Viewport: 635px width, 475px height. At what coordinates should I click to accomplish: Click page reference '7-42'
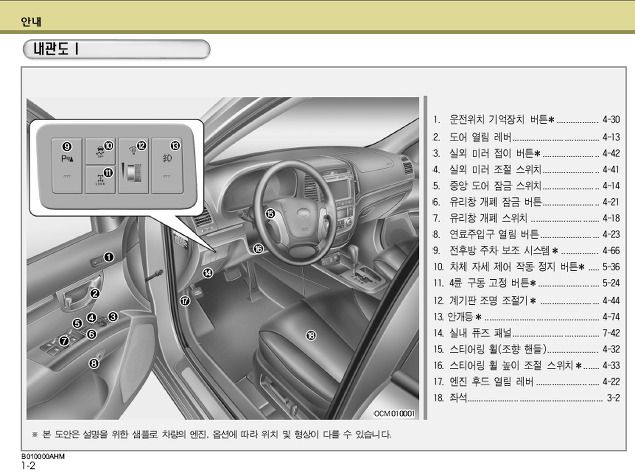(x=611, y=333)
